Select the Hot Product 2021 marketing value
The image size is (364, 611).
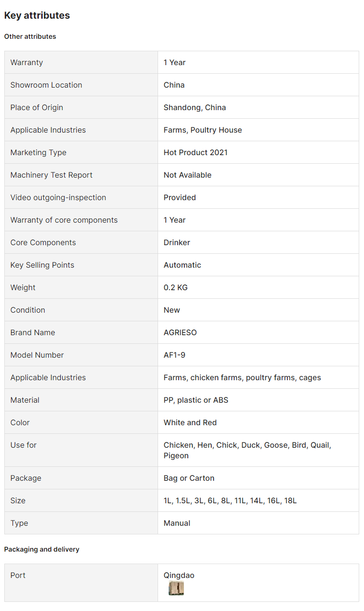[195, 152]
